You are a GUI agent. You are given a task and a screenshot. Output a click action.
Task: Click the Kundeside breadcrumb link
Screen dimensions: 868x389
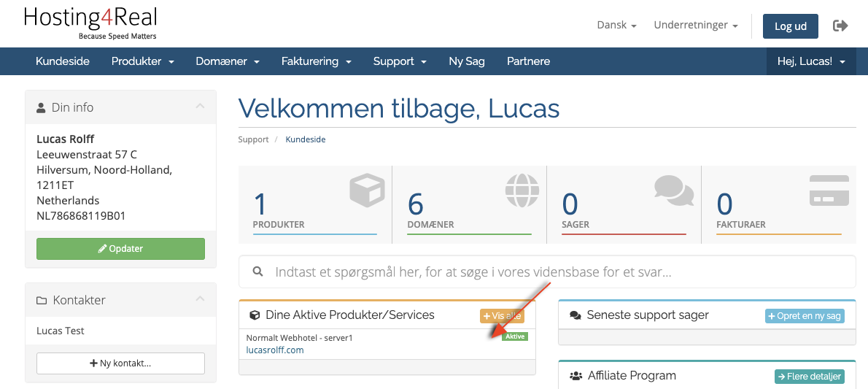306,139
